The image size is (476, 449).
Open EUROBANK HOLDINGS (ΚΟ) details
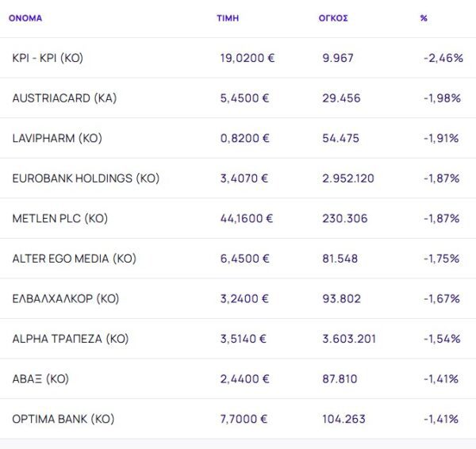pos(86,178)
